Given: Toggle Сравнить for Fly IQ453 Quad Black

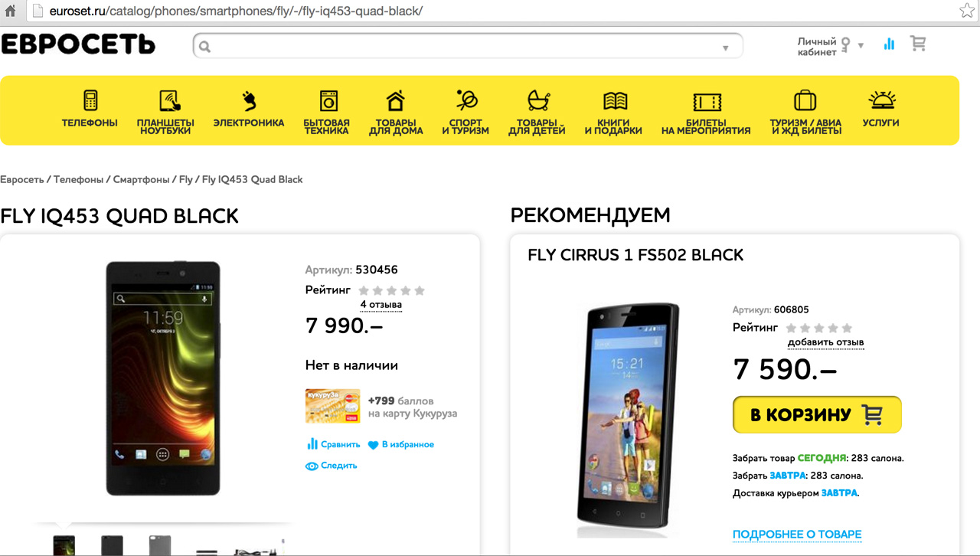Looking at the screenshot, I should pos(333,444).
